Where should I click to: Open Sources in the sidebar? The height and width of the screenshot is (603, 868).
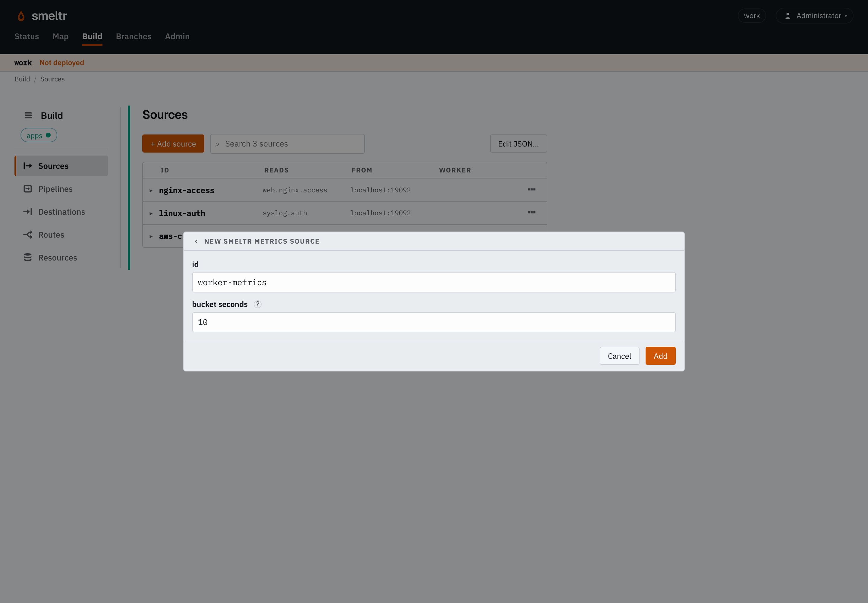tap(61, 166)
